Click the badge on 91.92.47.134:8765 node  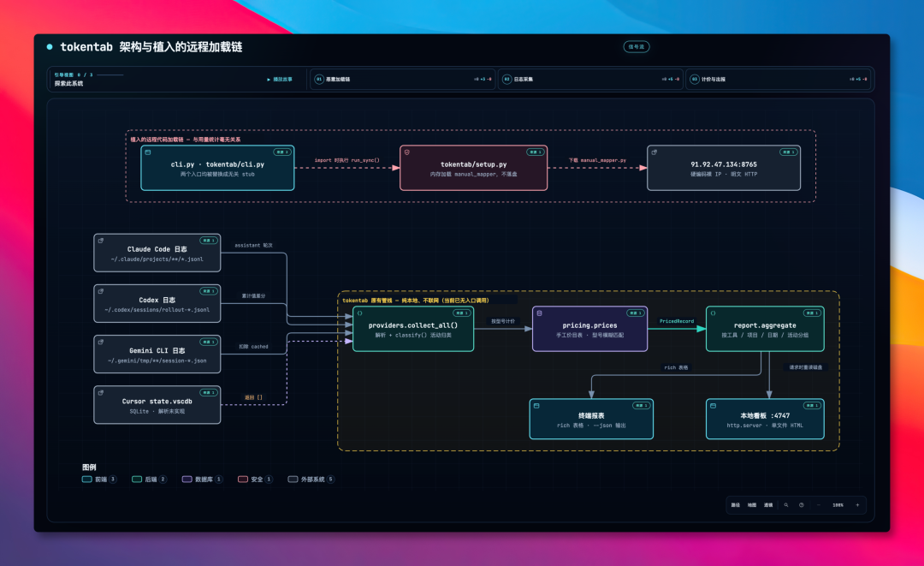tap(789, 152)
